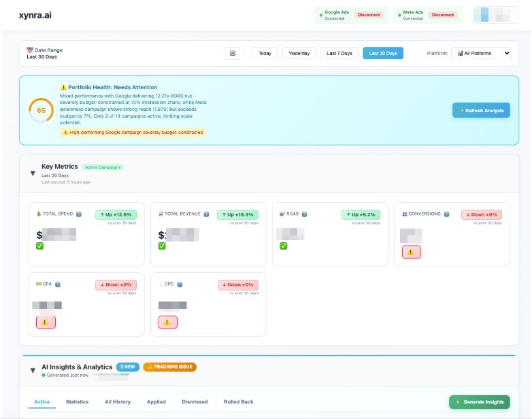Click Total Spend Up +12.5% badge
Image resolution: width=532 pixels, height=419 pixels.
116,215
